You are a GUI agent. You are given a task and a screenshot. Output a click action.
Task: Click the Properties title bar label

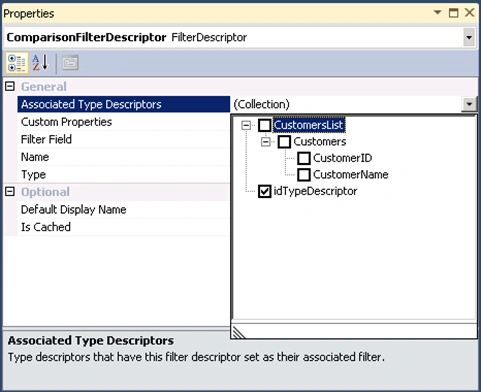(29, 14)
